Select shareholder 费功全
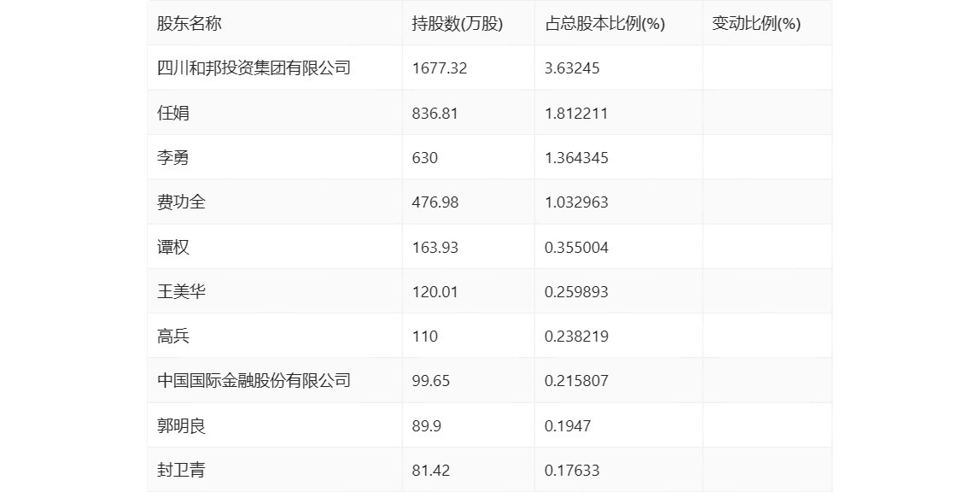980x492 pixels. click(181, 202)
